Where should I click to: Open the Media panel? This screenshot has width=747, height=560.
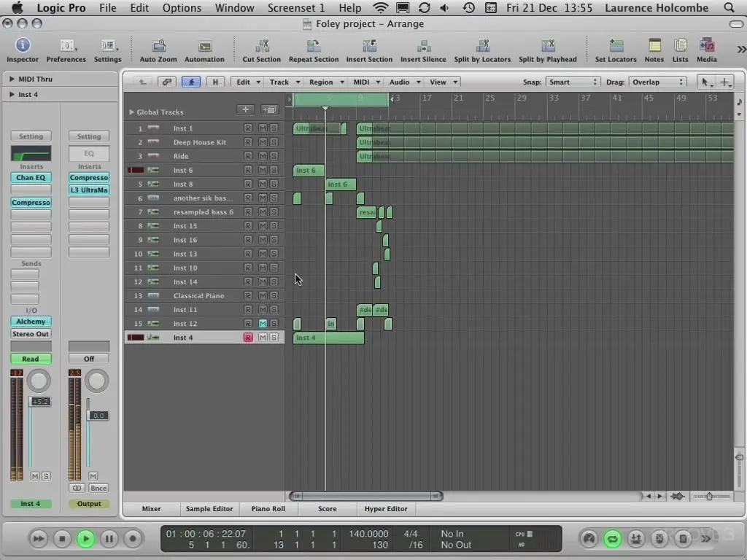coord(706,50)
